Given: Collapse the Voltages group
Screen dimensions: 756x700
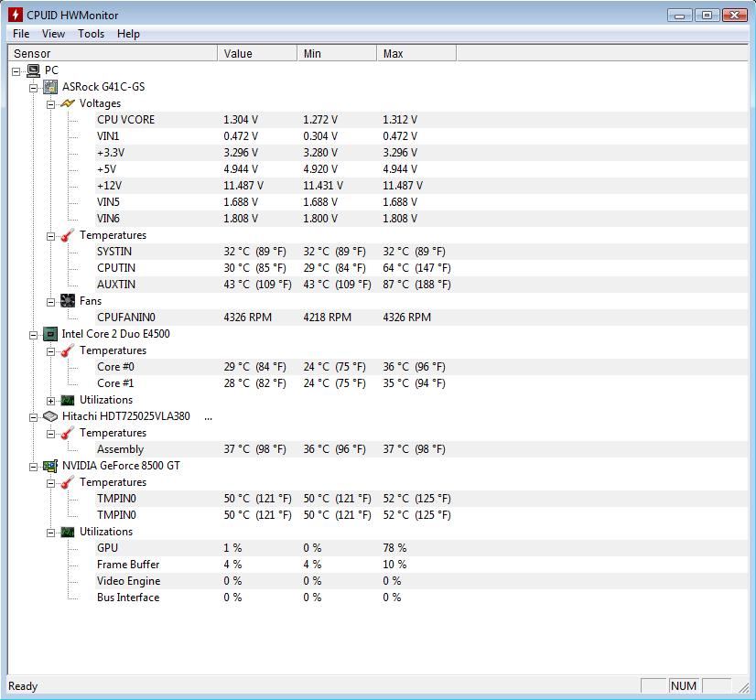Looking at the screenshot, I should [50, 104].
